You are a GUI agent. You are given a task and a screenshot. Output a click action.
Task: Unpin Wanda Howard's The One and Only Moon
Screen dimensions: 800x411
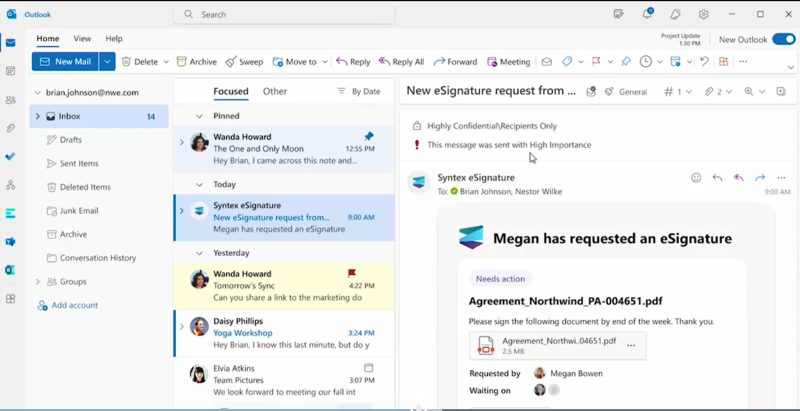[x=369, y=136]
